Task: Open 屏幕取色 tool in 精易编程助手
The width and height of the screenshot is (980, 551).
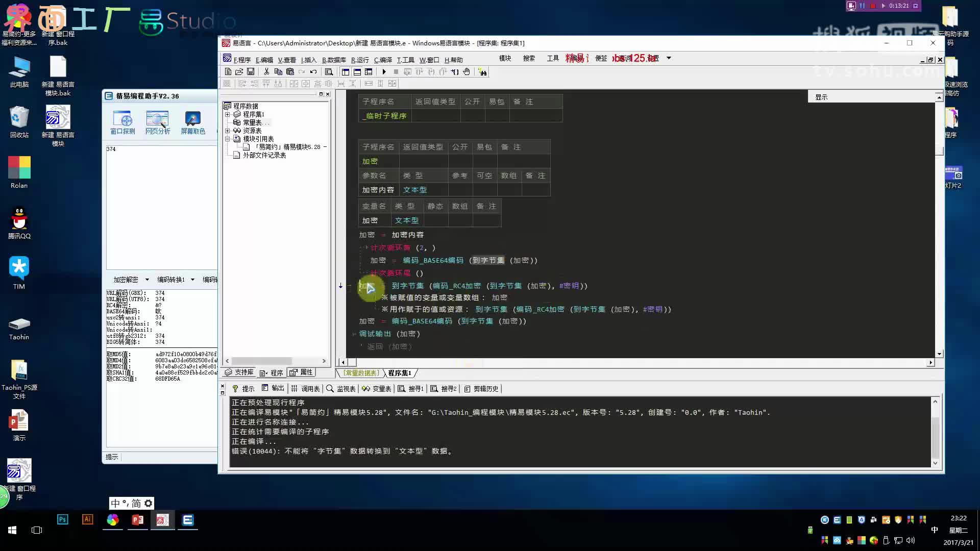Action: click(x=193, y=122)
